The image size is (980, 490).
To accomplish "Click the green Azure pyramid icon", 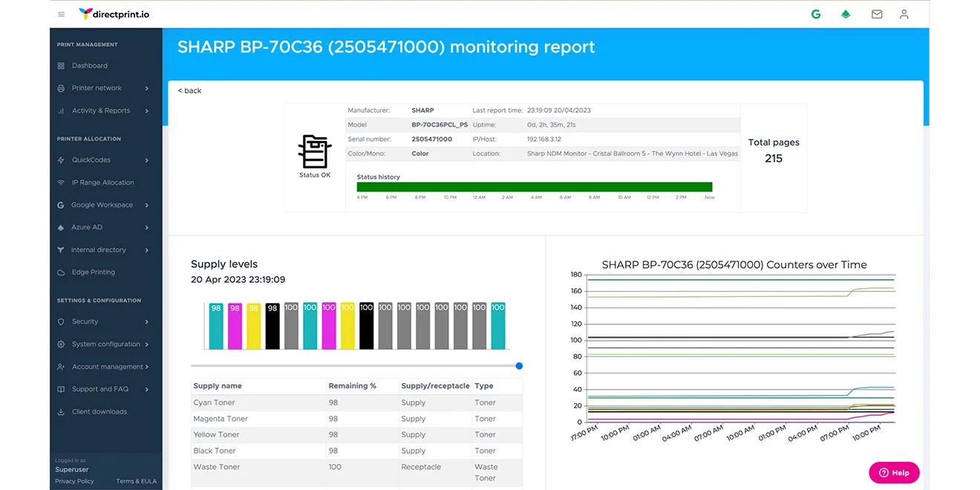I will 846,14.
